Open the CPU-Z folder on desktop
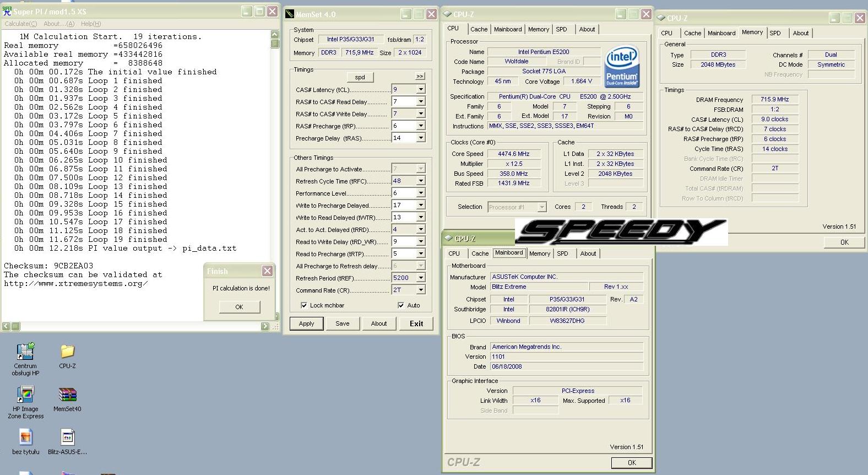Screen dimensions: 868x475 point(67,356)
